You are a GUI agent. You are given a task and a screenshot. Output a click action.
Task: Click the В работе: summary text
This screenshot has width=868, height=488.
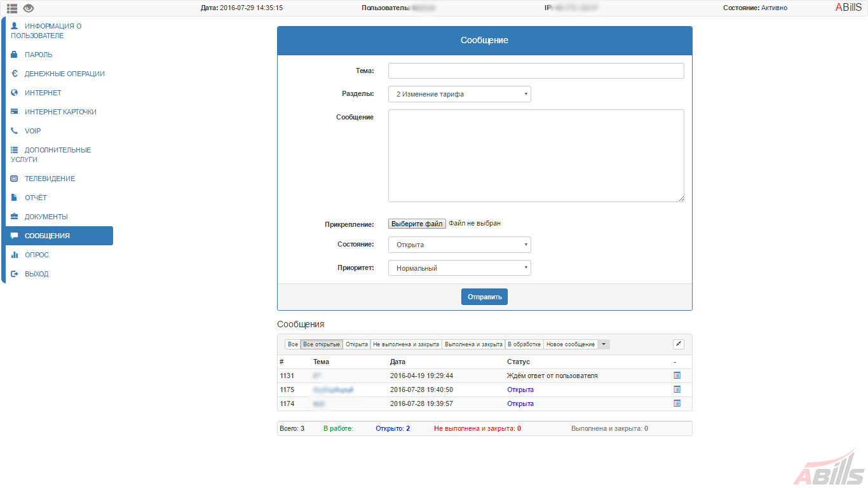pyautogui.click(x=338, y=428)
